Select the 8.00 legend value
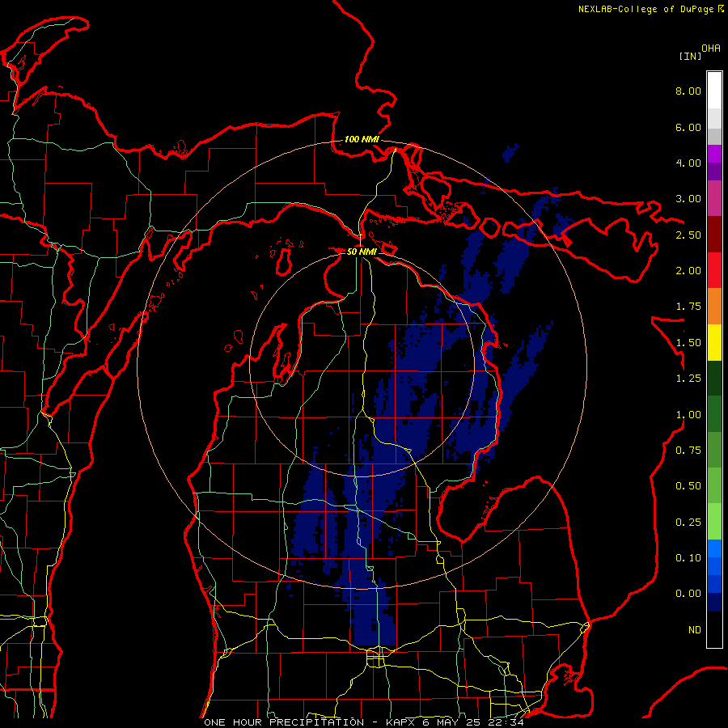Image resolution: width=728 pixels, height=728 pixels. point(688,91)
